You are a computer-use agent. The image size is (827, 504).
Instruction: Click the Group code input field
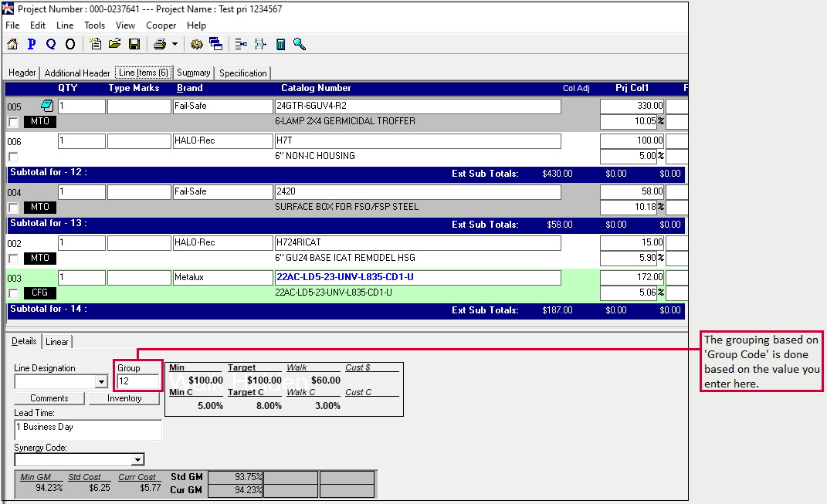click(x=137, y=381)
